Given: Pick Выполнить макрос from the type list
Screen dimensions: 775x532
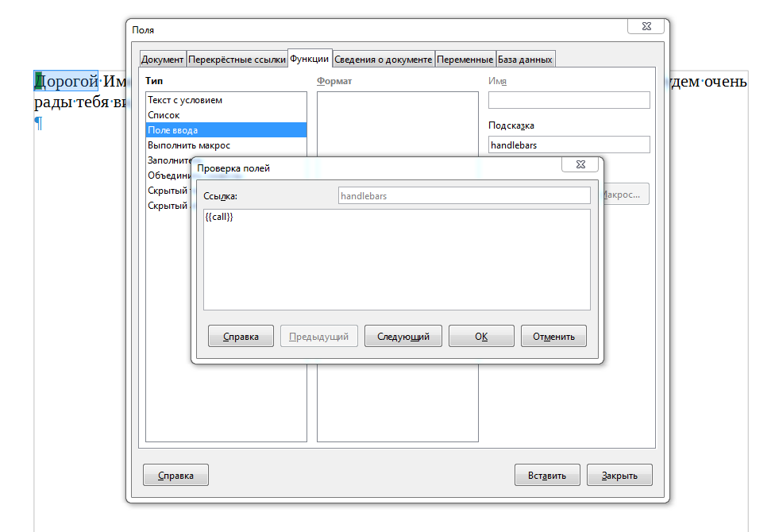Looking at the screenshot, I should tap(189, 145).
